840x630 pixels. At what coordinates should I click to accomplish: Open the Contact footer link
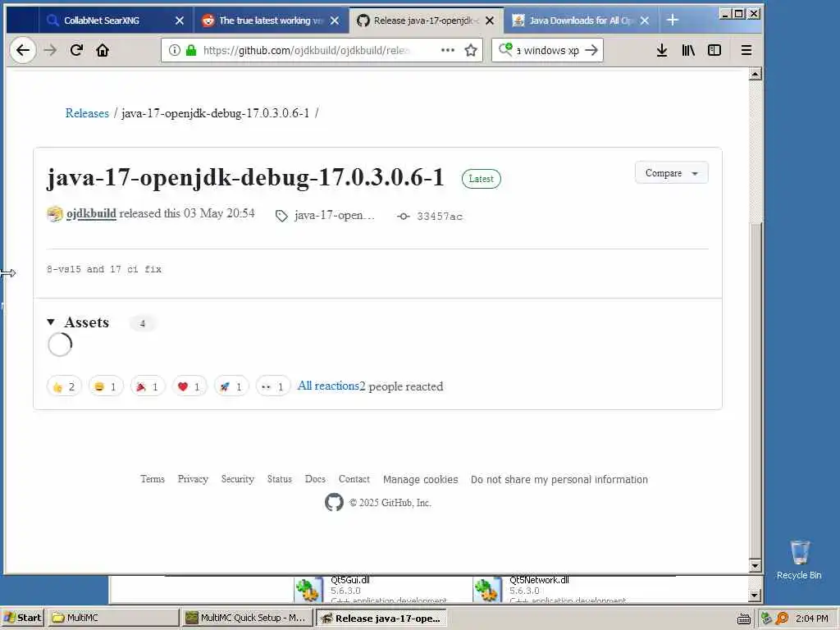click(354, 479)
